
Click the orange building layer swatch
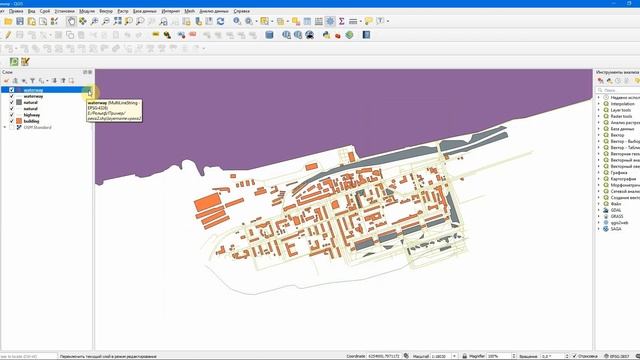click(19, 121)
